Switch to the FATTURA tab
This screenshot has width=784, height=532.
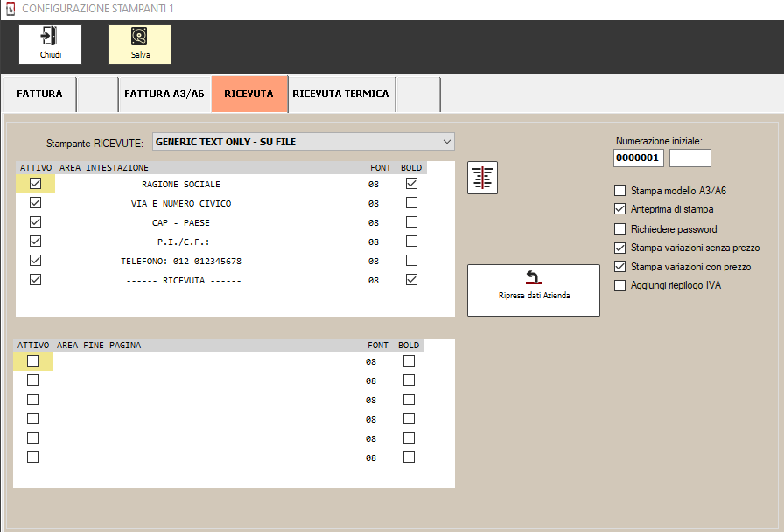pyautogui.click(x=39, y=94)
